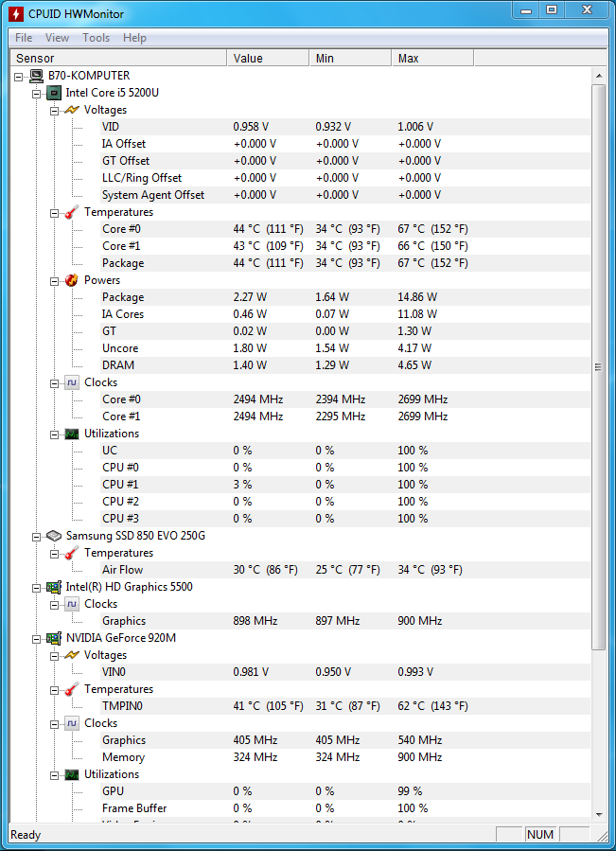
Task: Click the scrollbar up arrow
Action: point(598,76)
